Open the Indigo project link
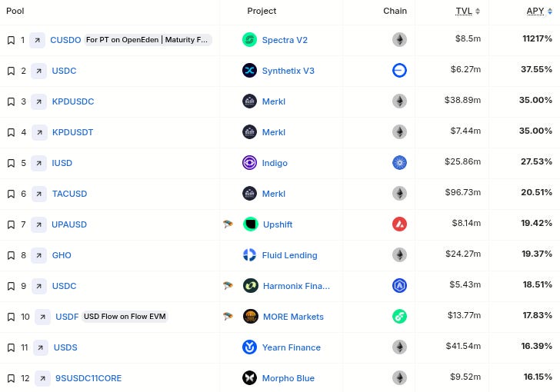The width and height of the screenshot is (560, 392). [x=275, y=163]
